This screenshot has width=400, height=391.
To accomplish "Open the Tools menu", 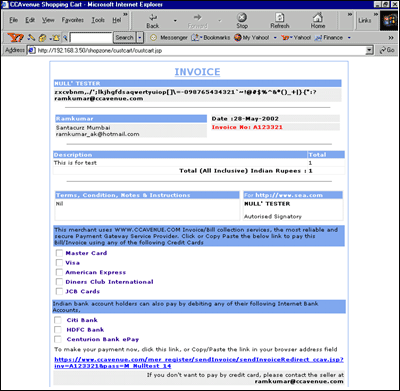I will pos(98,20).
